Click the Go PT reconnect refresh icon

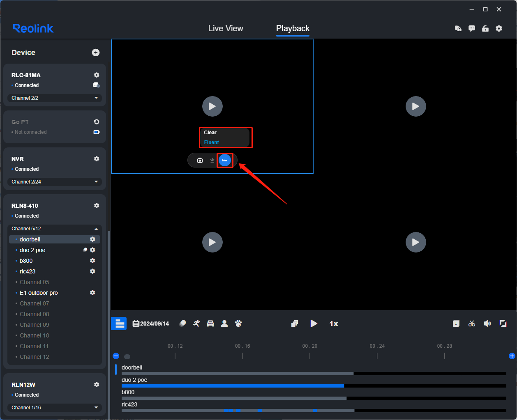tap(97, 122)
